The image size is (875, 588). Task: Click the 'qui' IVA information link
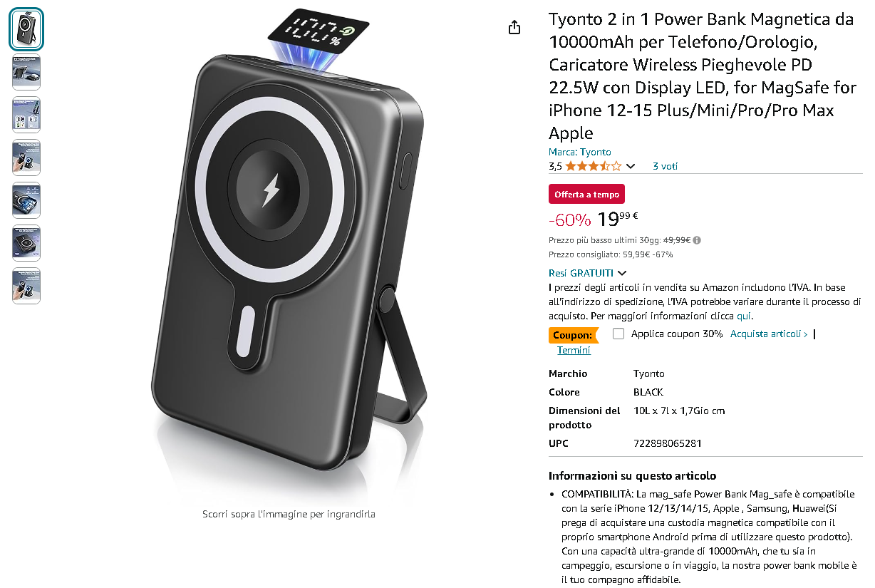tap(744, 316)
